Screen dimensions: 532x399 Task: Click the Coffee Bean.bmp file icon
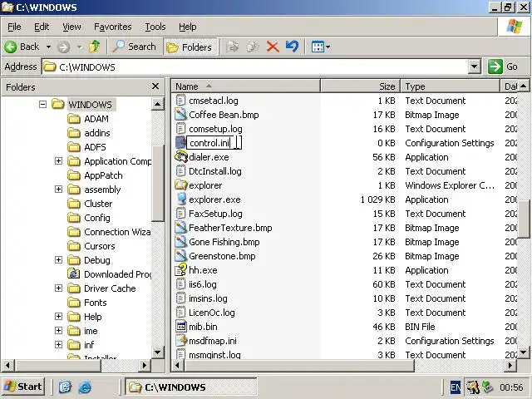[181, 115]
